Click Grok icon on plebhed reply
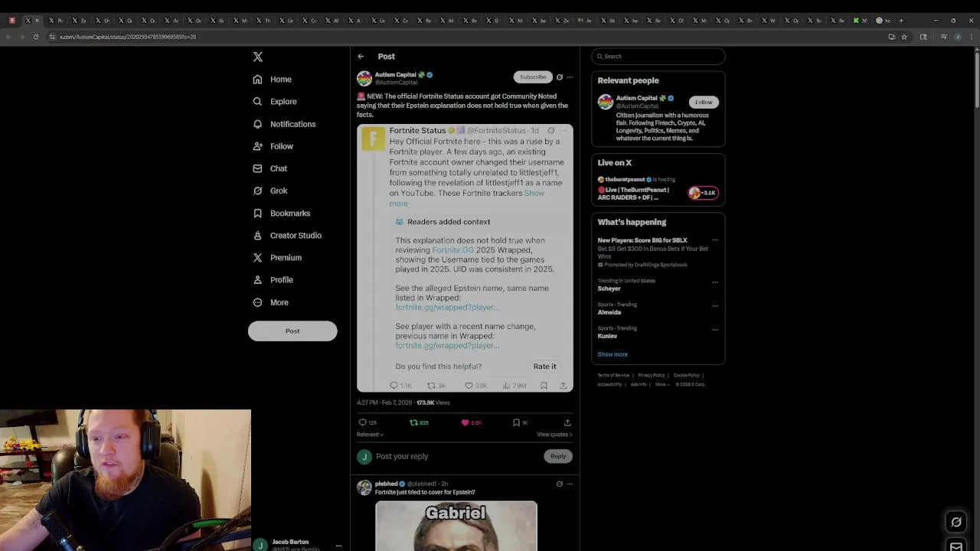 [560, 484]
